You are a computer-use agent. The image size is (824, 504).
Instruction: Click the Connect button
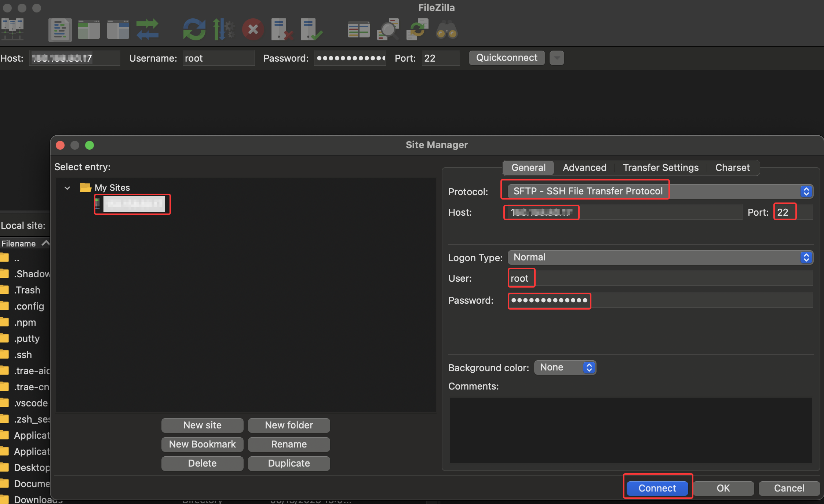657,488
